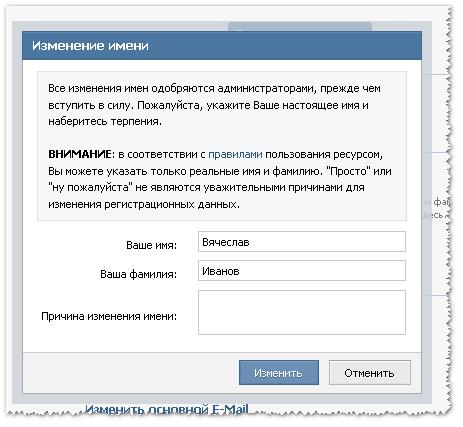Click the quoted "ну пожалуйста" phrase
The height and width of the screenshot is (427, 463).
[x=90, y=188]
